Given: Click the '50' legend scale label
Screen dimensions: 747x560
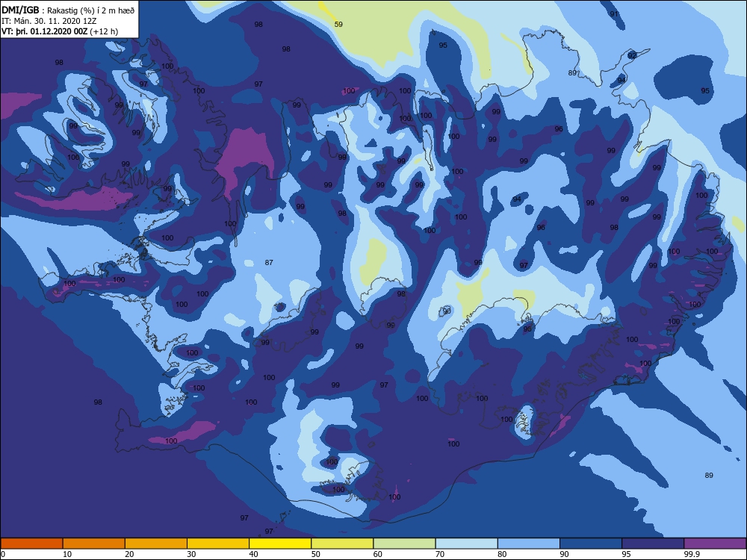Looking at the screenshot, I should click(316, 554).
